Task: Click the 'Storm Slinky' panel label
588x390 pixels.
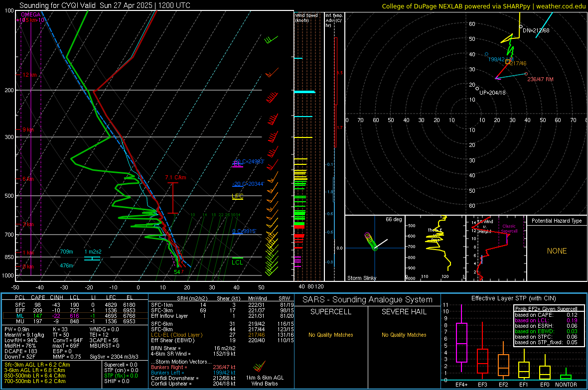Action: click(x=361, y=278)
